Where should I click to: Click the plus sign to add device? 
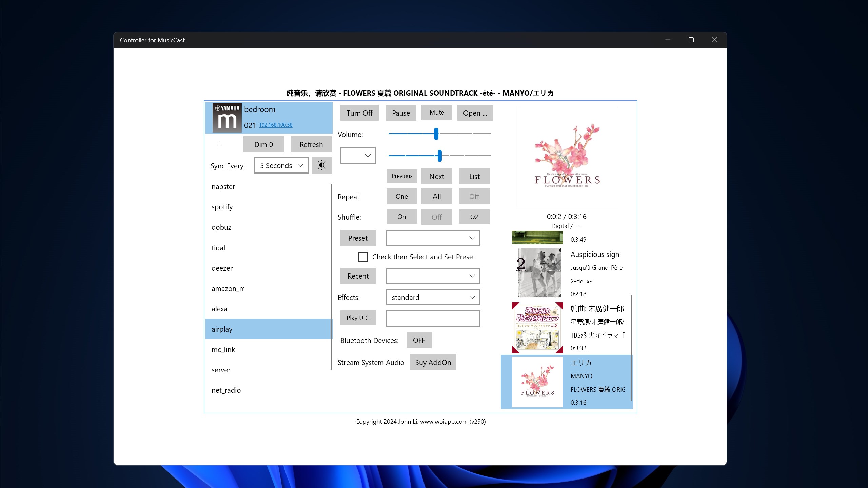coord(219,145)
